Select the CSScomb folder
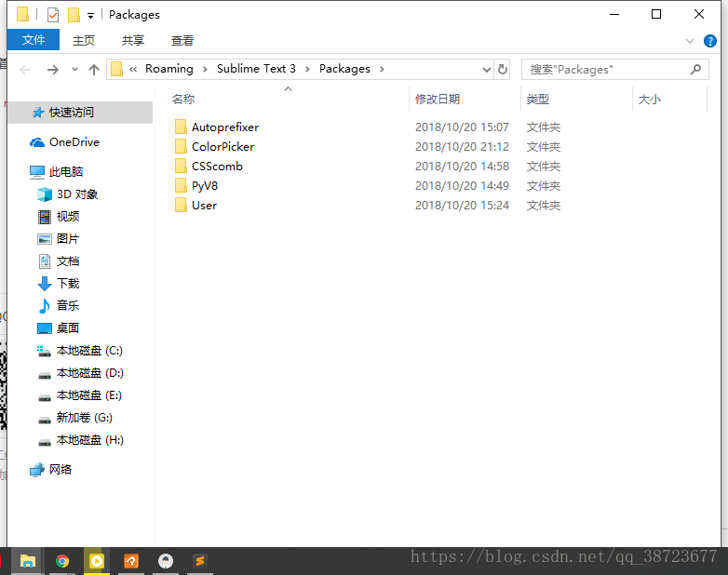This screenshot has height=575, width=728. pos(217,167)
